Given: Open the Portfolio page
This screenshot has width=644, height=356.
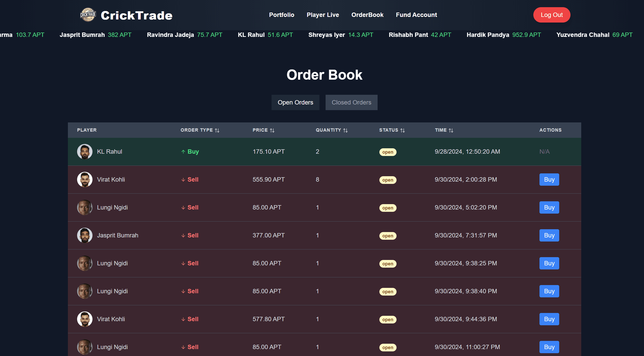Looking at the screenshot, I should pos(282,15).
